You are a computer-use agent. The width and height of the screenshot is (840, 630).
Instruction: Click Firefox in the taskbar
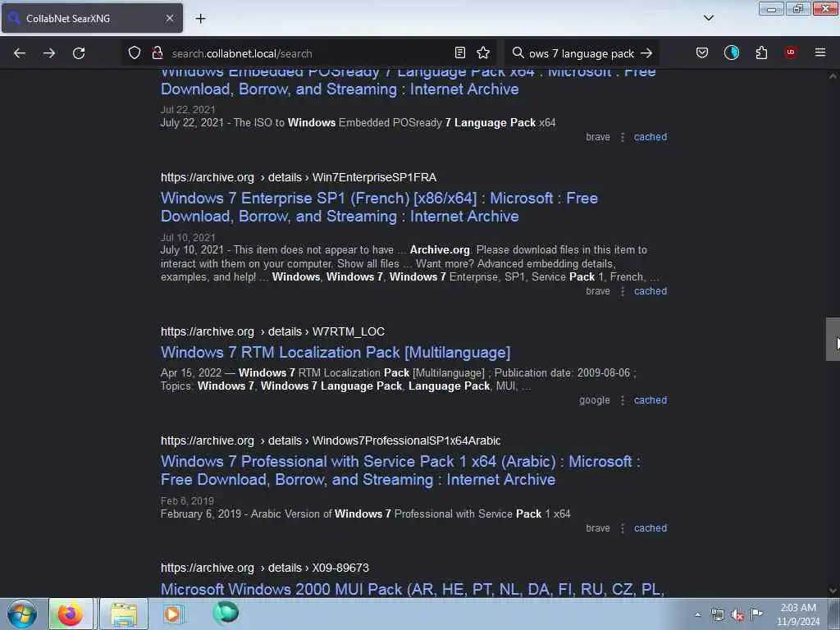[x=71, y=614]
